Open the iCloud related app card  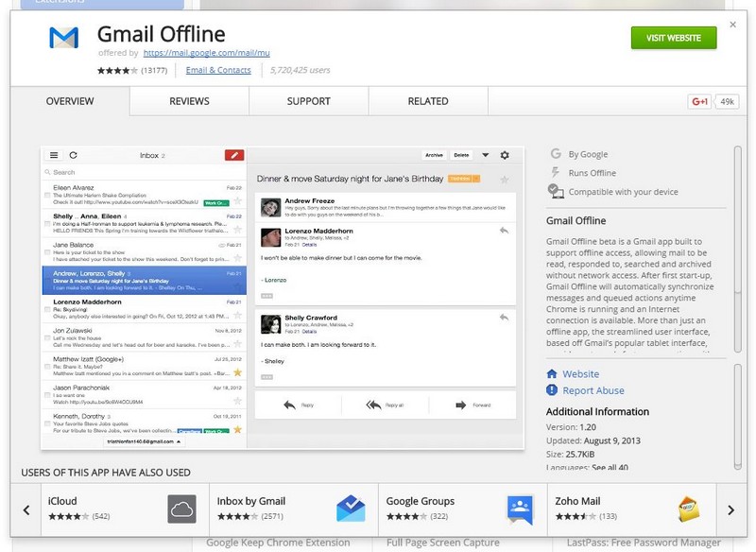click(126, 510)
